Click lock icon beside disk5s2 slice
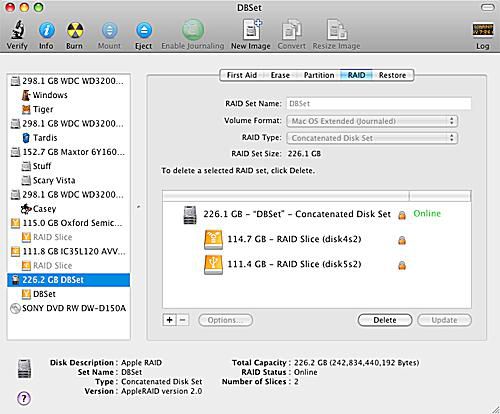500x414 pixels. 402,265
